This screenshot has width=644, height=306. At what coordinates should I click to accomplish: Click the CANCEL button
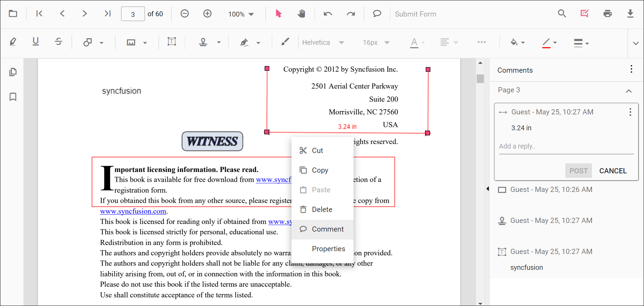[x=613, y=171]
